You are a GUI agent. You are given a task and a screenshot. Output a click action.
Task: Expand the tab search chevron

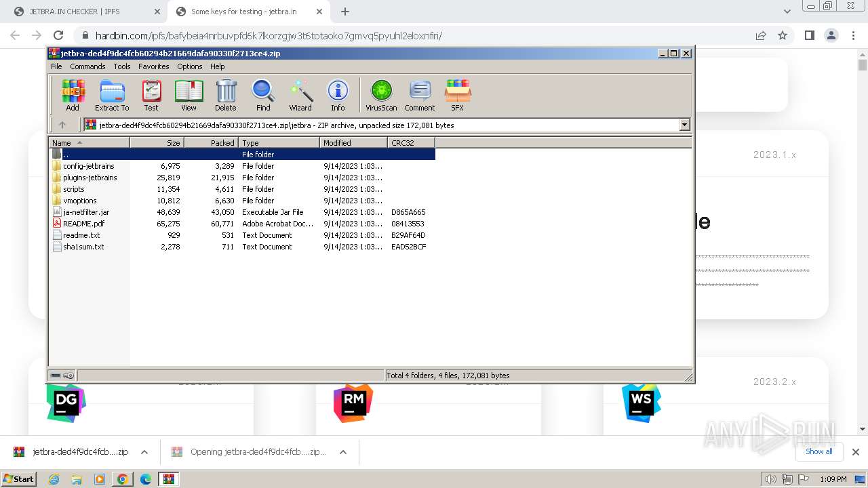787,12
